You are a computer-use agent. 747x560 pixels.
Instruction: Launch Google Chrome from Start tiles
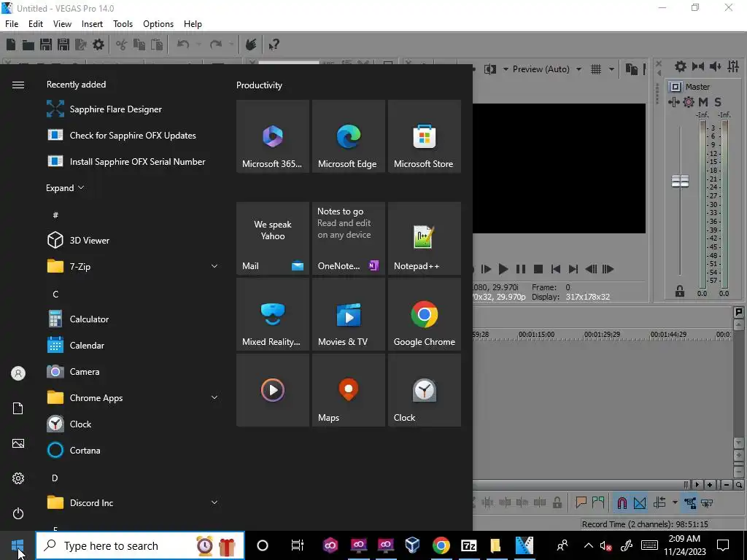(x=424, y=314)
